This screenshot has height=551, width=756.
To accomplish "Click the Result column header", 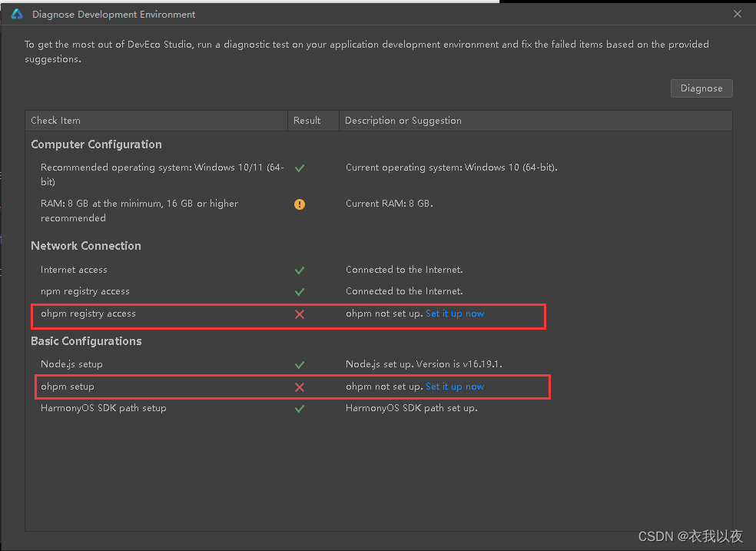I will pos(313,121).
